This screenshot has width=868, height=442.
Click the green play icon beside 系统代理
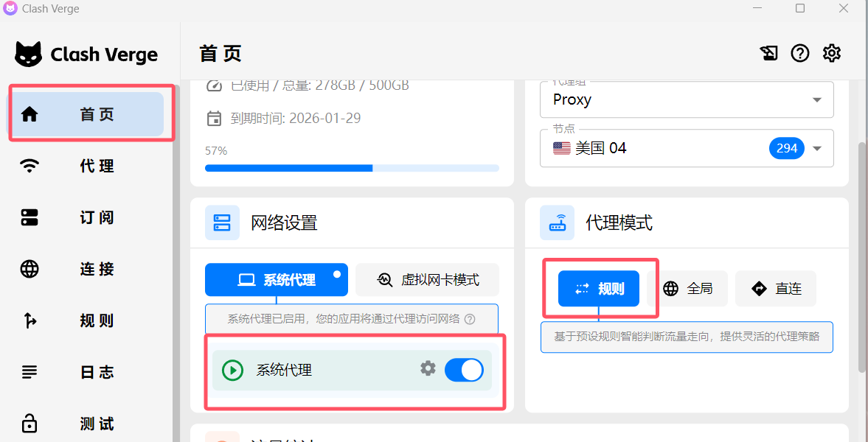(232, 370)
